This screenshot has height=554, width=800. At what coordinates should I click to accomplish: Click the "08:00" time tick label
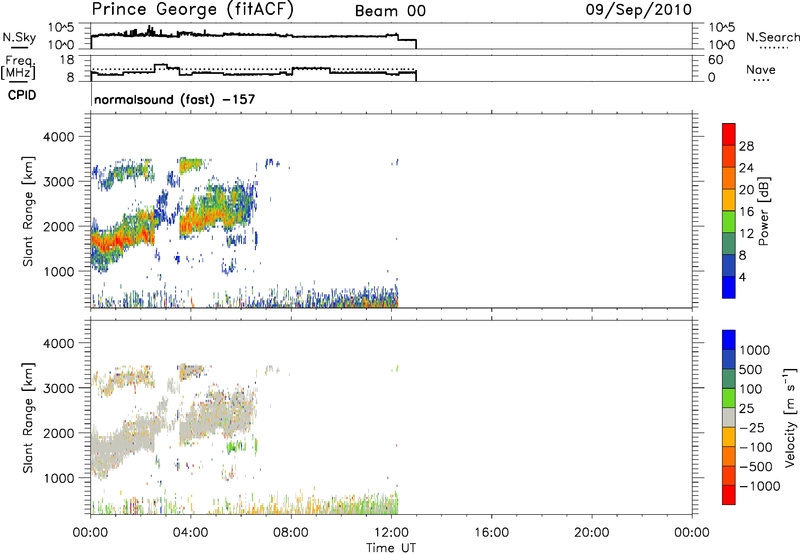(x=291, y=533)
